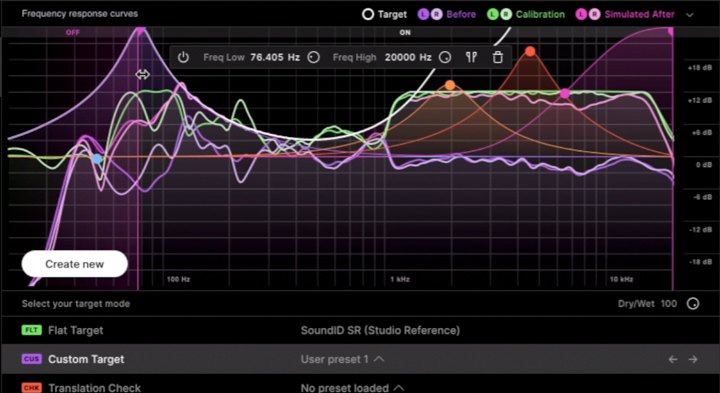Toggle Simulated After L curve

[x=581, y=14]
